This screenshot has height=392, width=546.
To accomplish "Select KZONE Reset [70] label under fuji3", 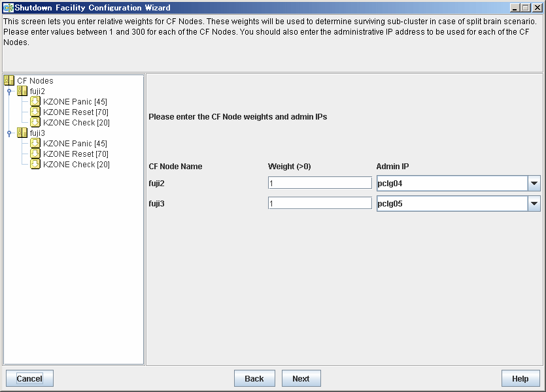I will coord(76,154).
